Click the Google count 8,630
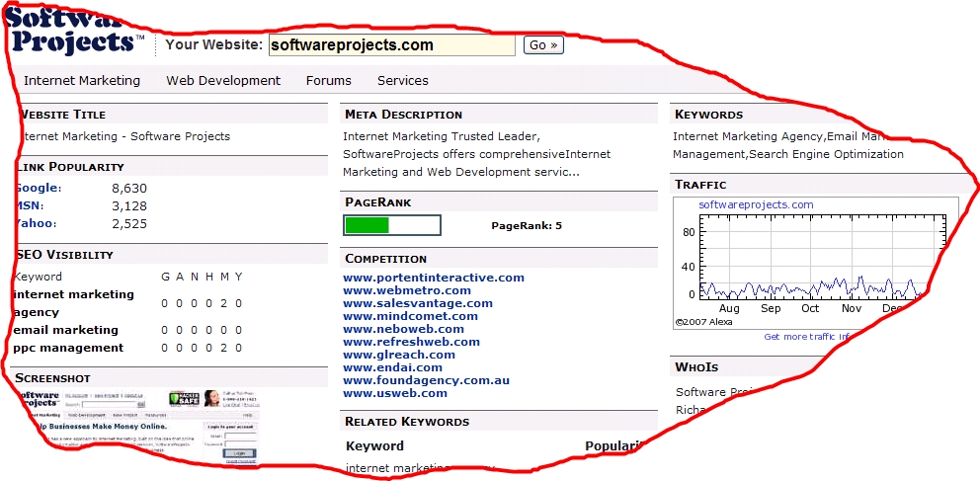This screenshot has height=481, width=980. [129, 188]
